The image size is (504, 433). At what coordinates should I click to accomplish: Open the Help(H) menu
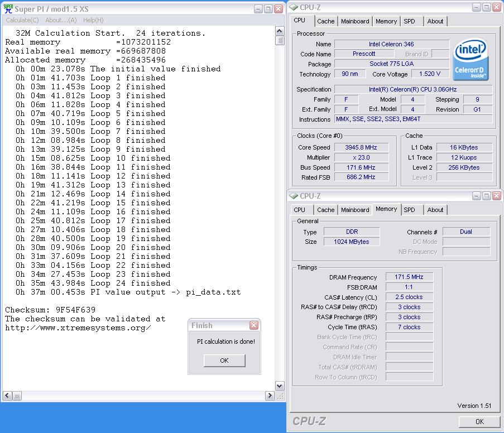point(93,20)
